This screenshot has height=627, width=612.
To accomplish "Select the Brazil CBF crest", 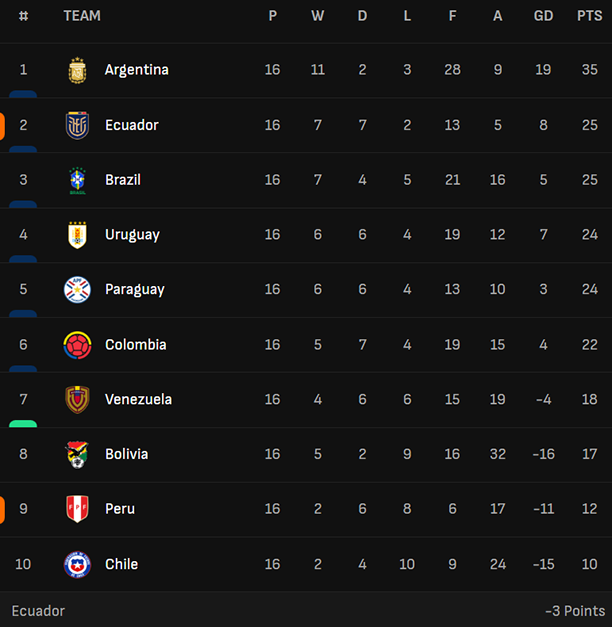I will pos(77,180).
